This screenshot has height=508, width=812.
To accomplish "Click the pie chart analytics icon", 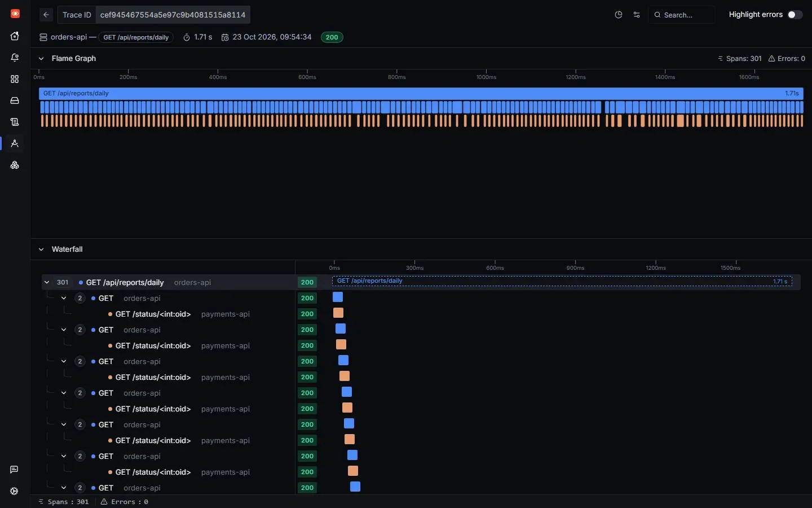I will coord(619,15).
